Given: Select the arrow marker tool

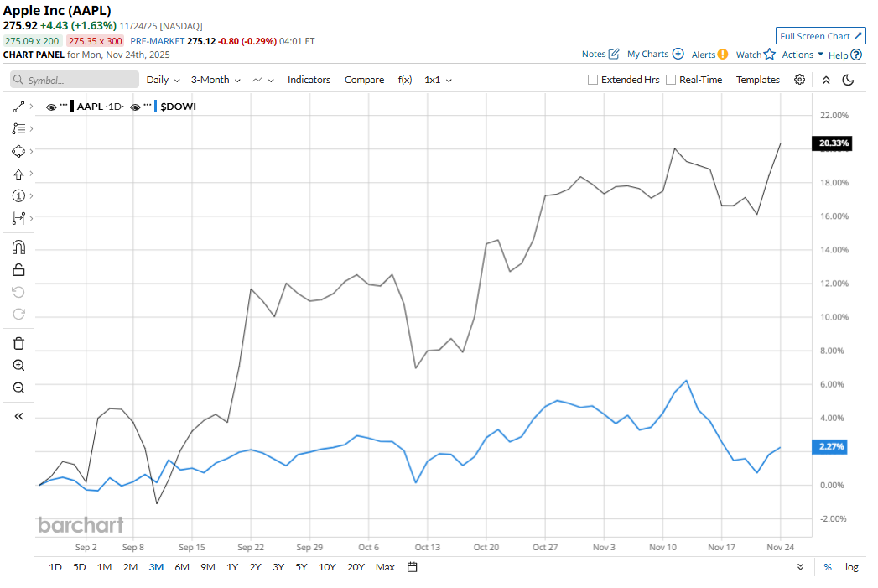Looking at the screenshot, I should [18, 174].
